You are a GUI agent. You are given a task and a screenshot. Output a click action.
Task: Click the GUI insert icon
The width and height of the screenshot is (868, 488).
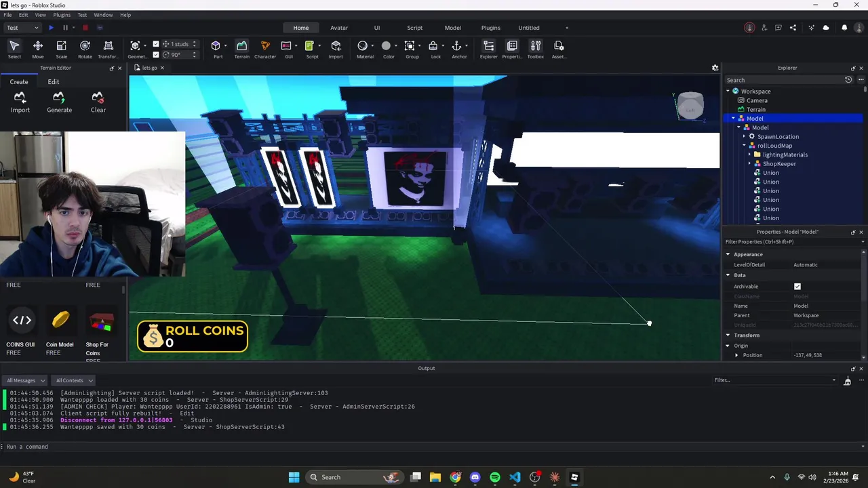pyautogui.click(x=286, y=46)
